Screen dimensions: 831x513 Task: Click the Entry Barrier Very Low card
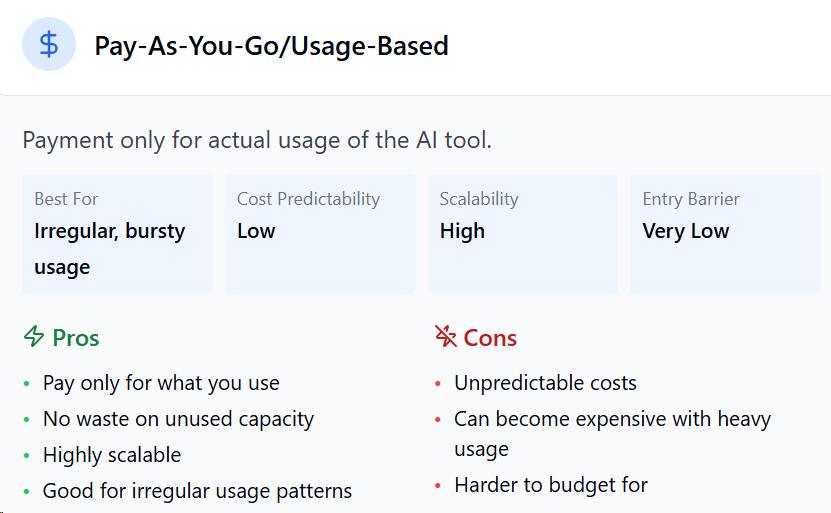tap(725, 234)
